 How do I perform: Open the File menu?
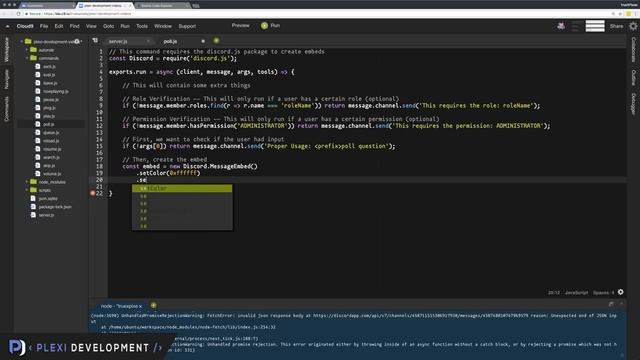[x=44, y=26]
